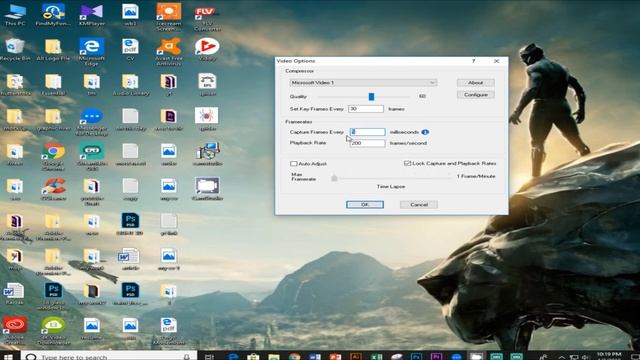Launch Avast Free Antivirus shortcut
The width and height of the screenshot is (640, 360).
pyautogui.click(x=169, y=52)
